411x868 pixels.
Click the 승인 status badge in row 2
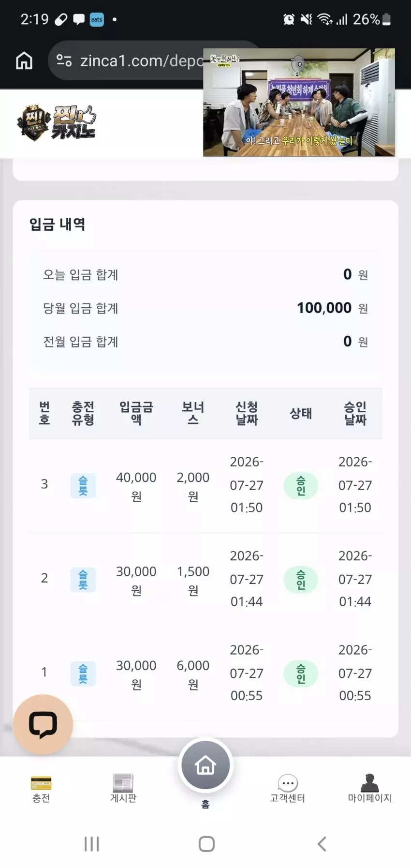(x=301, y=580)
